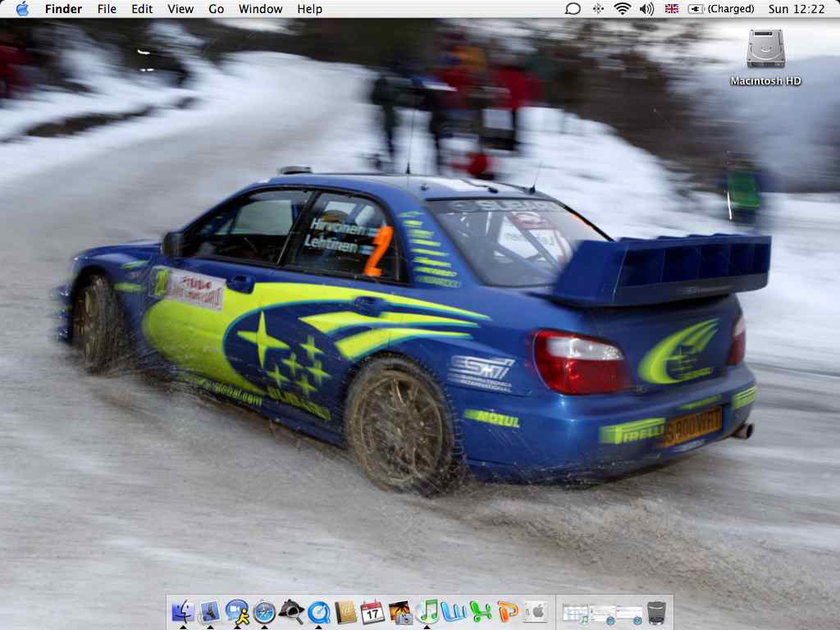Open Finder from the Dock
840x630 pixels.
(x=183, y=611)
